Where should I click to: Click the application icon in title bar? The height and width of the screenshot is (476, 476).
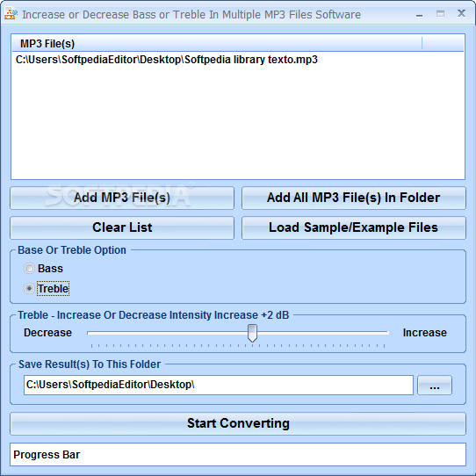coord(11,14)
